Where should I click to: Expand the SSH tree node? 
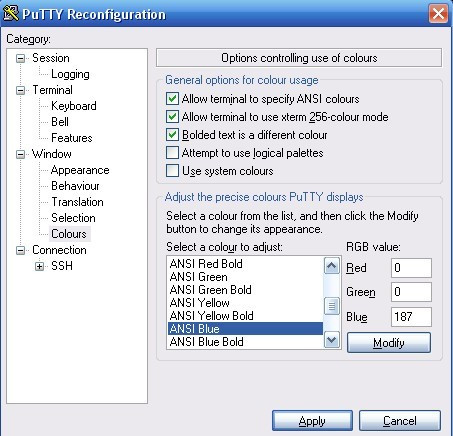39,266
